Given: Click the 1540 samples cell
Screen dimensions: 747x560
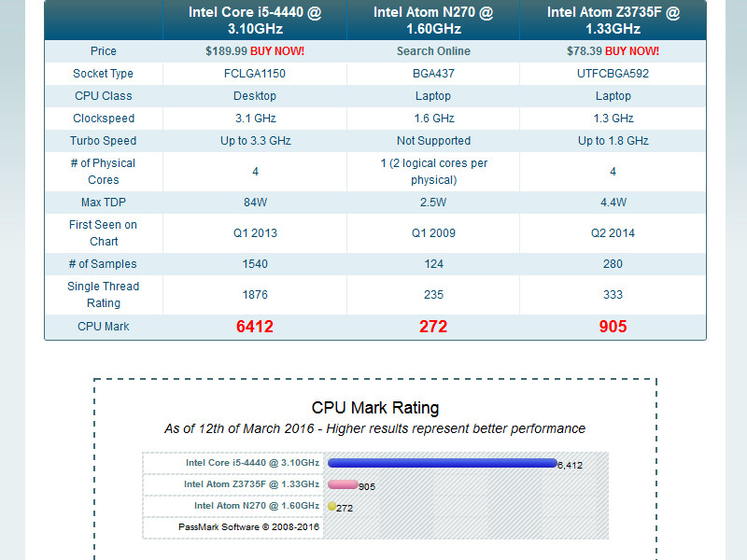Looking at the screenshot, I should point(255,264).
